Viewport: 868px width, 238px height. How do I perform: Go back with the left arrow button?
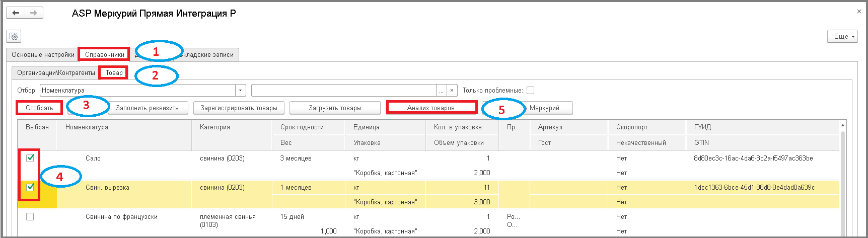pyautogui.click(x=16, y=13)
